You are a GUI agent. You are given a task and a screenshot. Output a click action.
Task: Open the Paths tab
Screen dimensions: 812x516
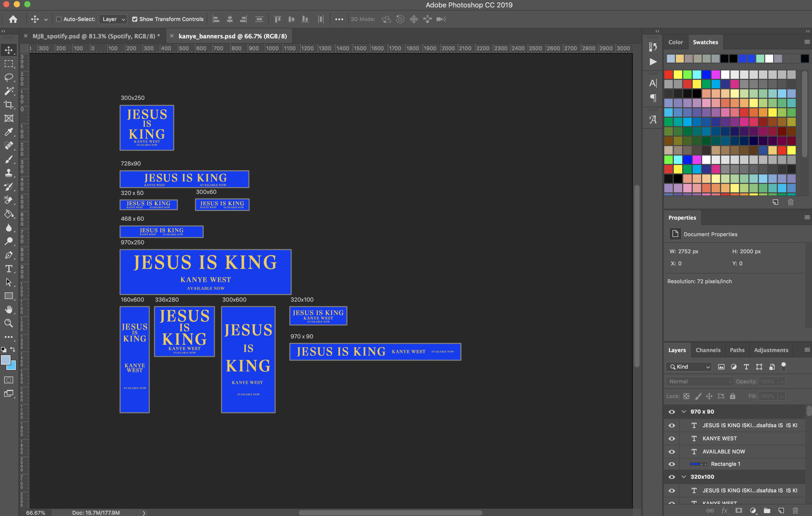(x=737, y=350)
